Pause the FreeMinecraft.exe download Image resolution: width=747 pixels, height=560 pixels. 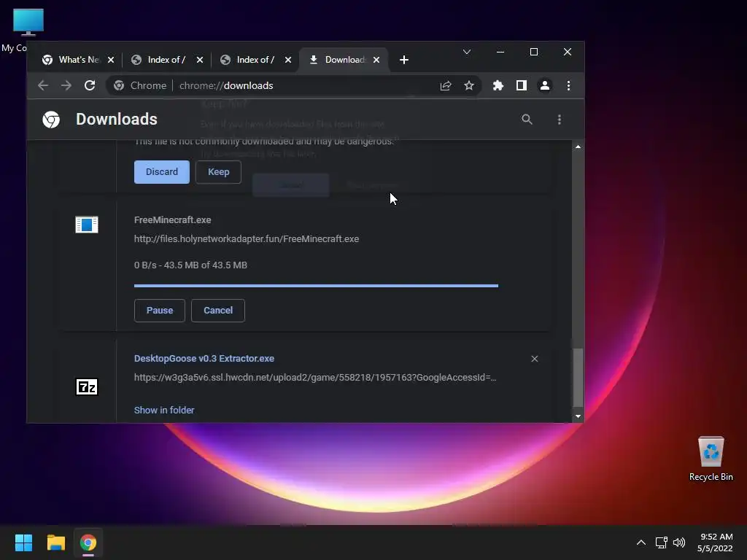[x=160, y=311]
